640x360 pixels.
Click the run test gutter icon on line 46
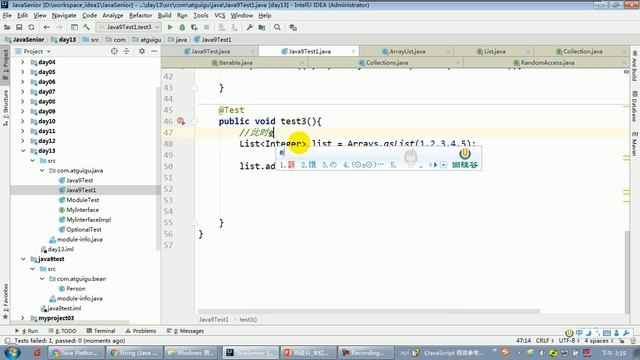tap(181, 121)
